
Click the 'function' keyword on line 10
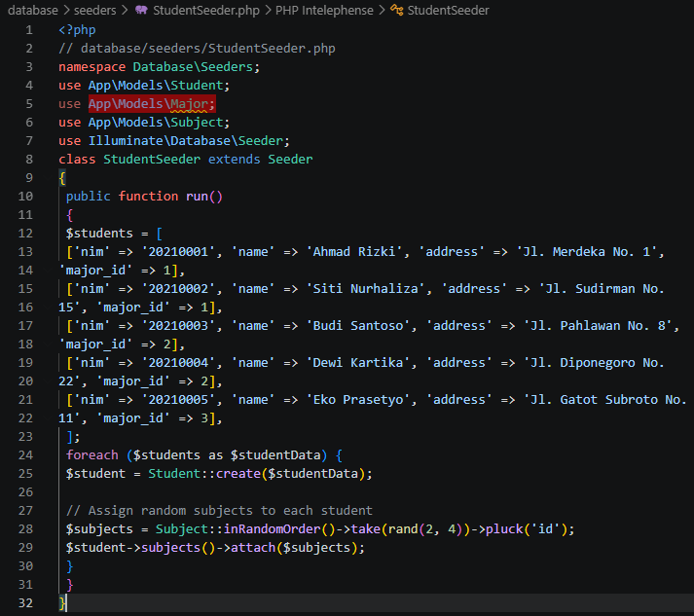coord(148,197)
